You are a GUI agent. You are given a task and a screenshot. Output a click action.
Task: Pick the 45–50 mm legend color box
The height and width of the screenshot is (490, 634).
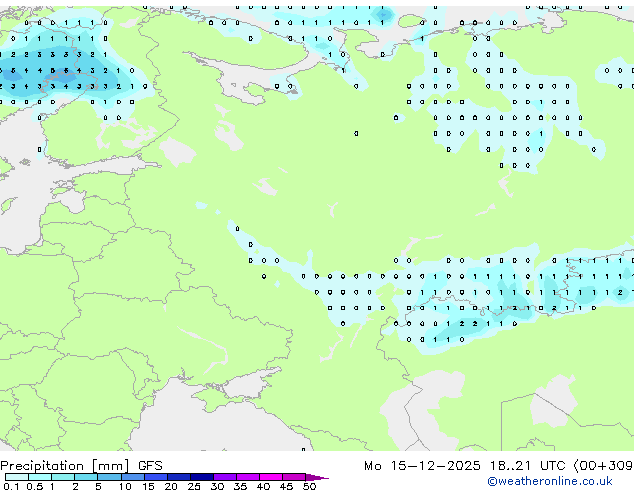[294, 477]
